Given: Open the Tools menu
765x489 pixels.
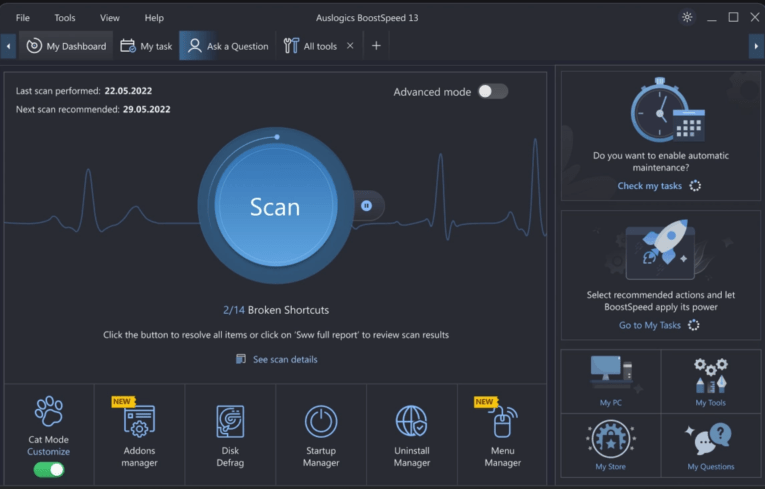Looking at the screenshot, I should coord(65,17).
